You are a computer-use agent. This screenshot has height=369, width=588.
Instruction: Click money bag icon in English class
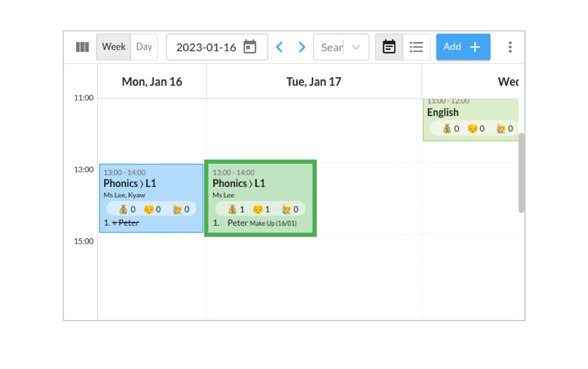tap(447, 129)
